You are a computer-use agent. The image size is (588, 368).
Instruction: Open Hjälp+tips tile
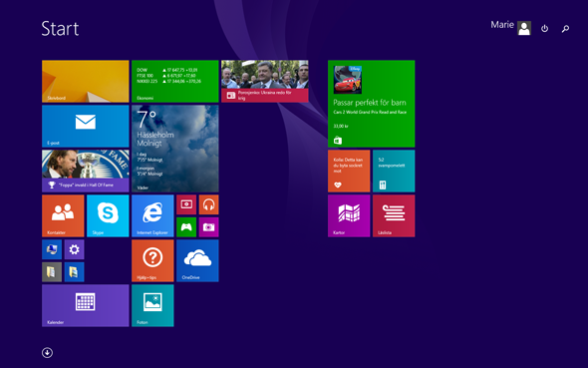point(152,260)
